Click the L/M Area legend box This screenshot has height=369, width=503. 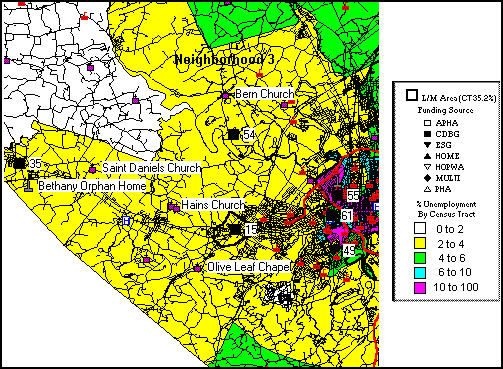[412, 95]
